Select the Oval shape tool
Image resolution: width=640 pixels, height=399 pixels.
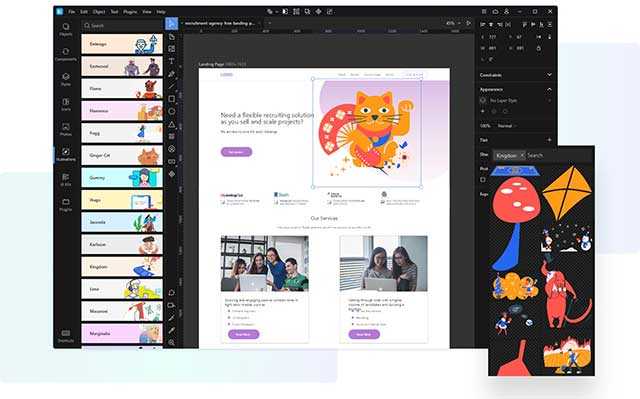click(x=171, y=111)
